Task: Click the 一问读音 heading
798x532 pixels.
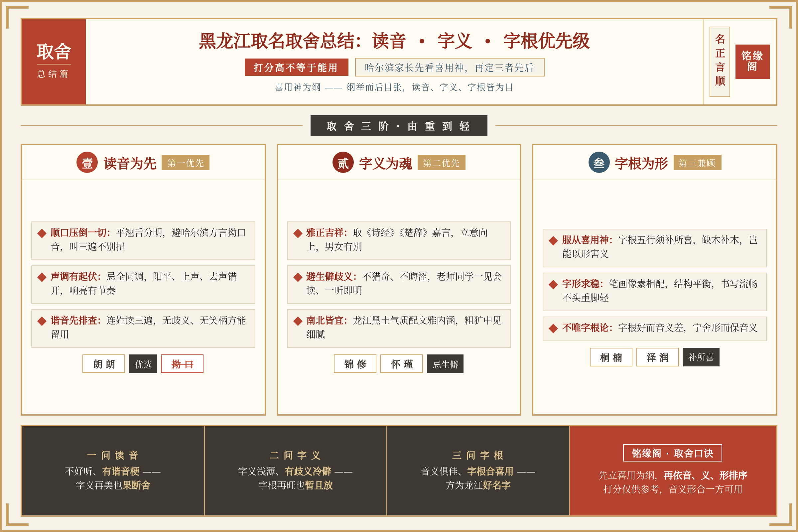Action: coord(113,455)
